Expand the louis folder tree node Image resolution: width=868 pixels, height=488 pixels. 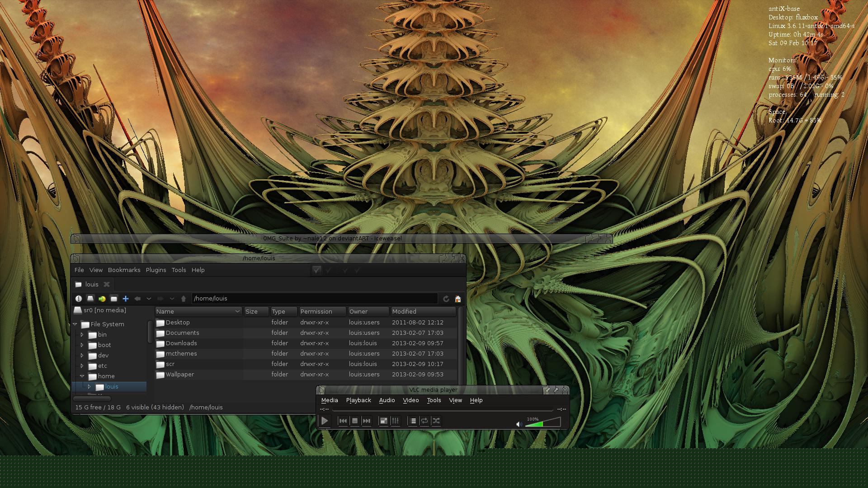pyautogui.click(x=89, y=387)
